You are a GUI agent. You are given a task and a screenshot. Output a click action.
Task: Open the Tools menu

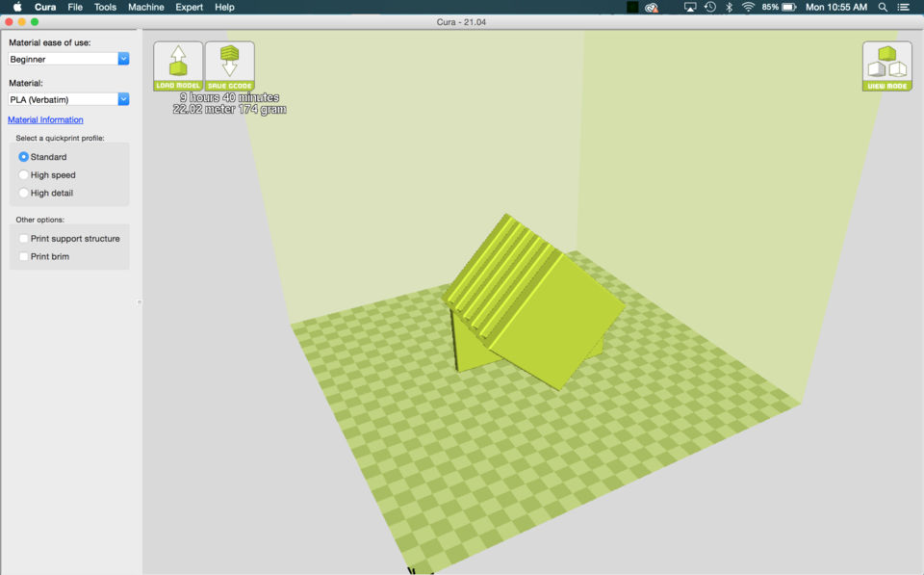(105, 7)
